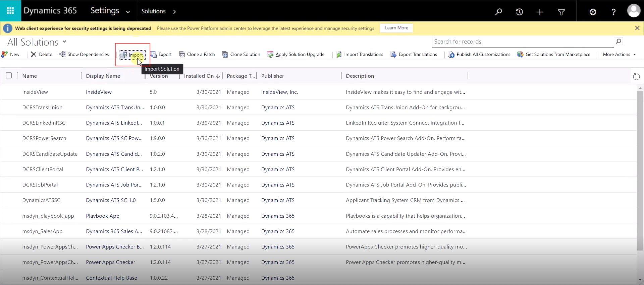Screen dimensions: 644x285
Task: Sort by Package Type column header
Action: tap(241, 76)
